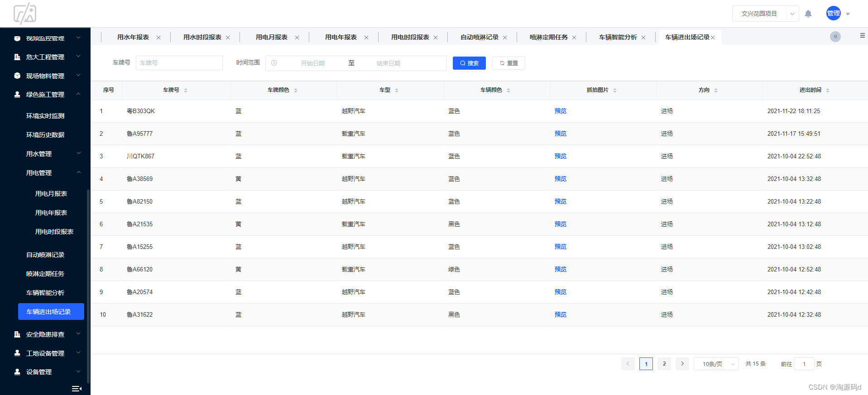The width and height of the screenshot is (868, 395).
Task: Collapse the 绿色施工管理 menu
Action: point(45,95)
